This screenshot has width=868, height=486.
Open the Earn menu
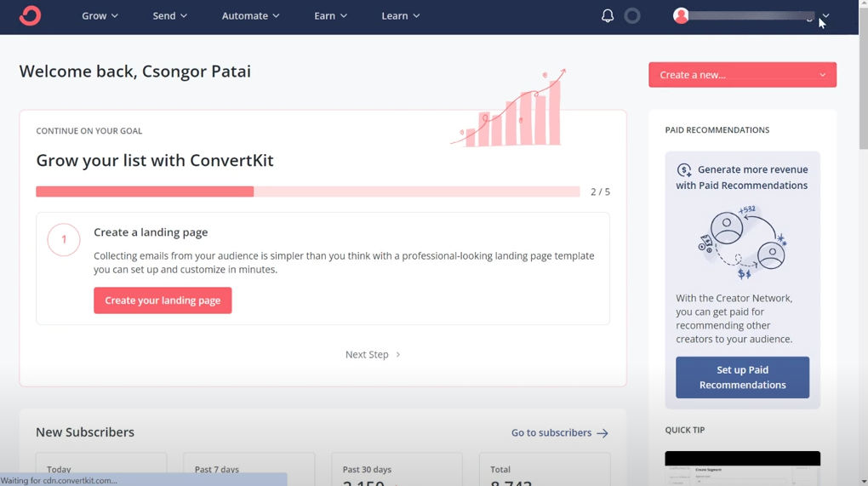(330, 16)
